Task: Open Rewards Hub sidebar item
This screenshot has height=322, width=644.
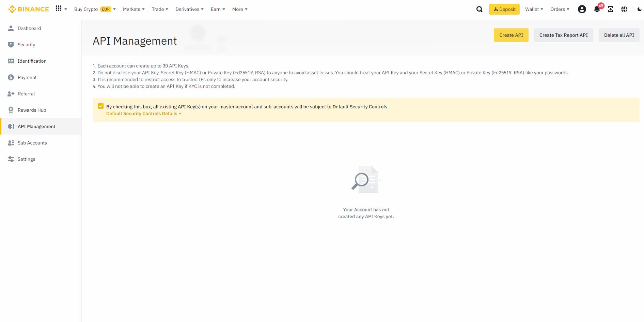Action: (41, 110)
